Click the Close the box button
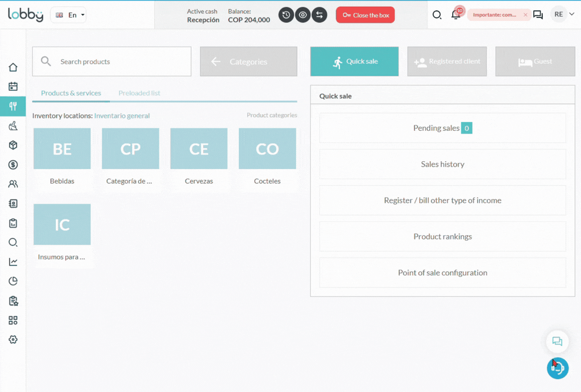 pyautogui.click(x=365, y=15)
